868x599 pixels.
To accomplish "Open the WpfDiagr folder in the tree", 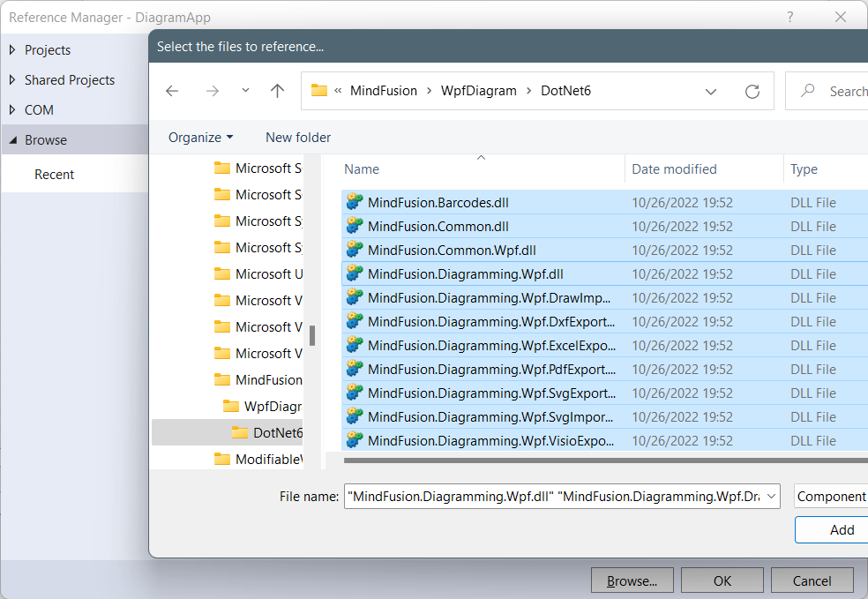I will (262, 407).
